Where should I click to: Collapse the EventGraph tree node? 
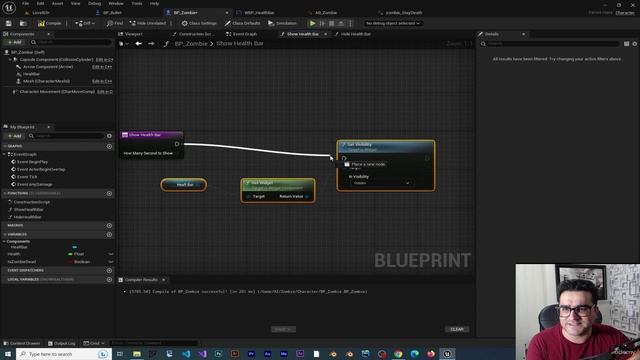click(x=4, y=154)
